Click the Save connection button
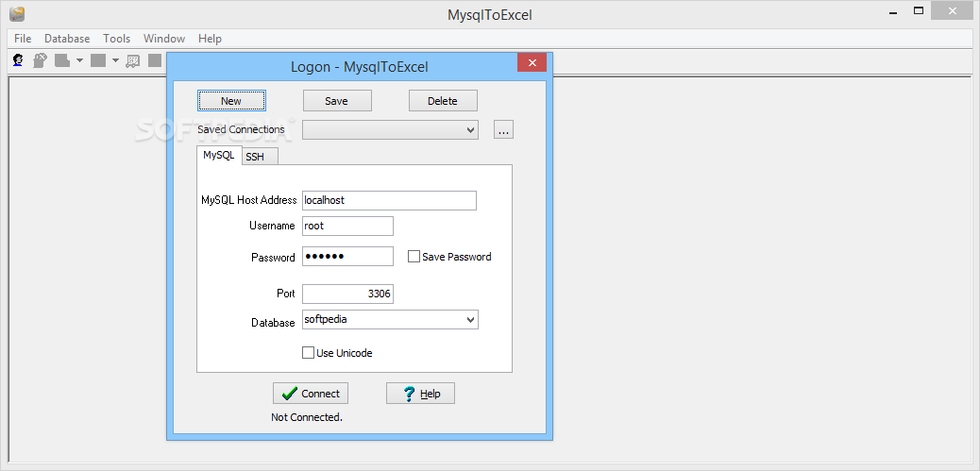The width and height of the screenshot is (980, 471). click(x=337, y=101)
